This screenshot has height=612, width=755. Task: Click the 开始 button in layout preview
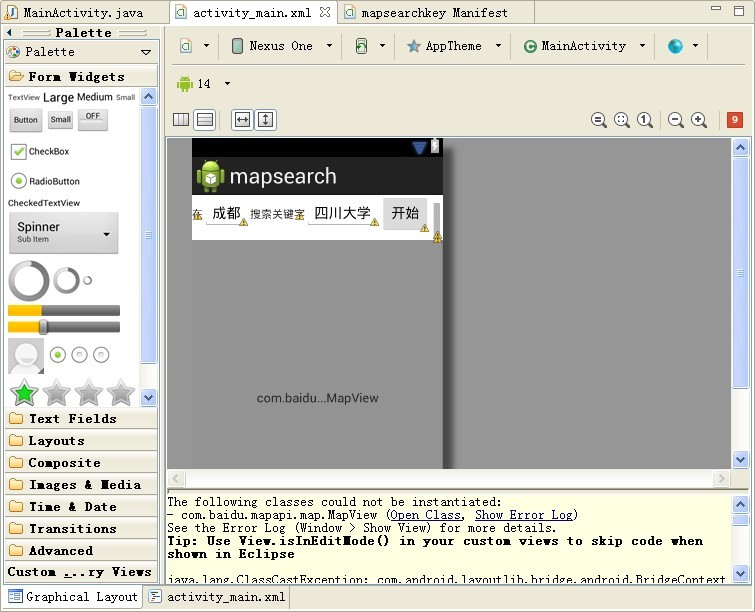pyautogui.click(x=405, y=213)
